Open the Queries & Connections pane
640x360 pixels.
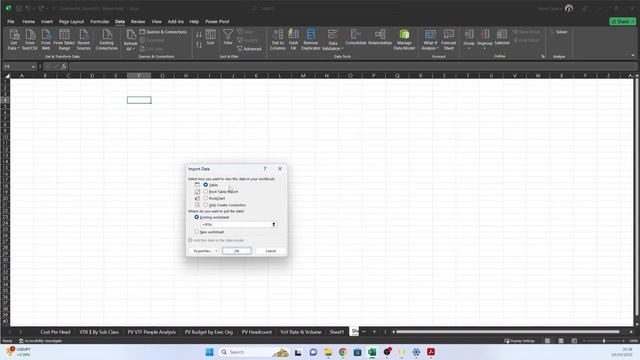pyautogui.click(x=163, y=32)
